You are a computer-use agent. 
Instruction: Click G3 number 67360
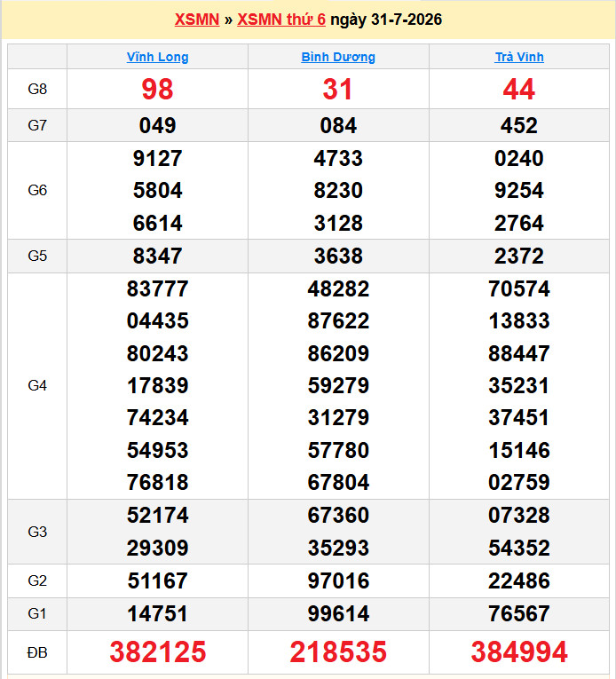[x=338, y=516]
